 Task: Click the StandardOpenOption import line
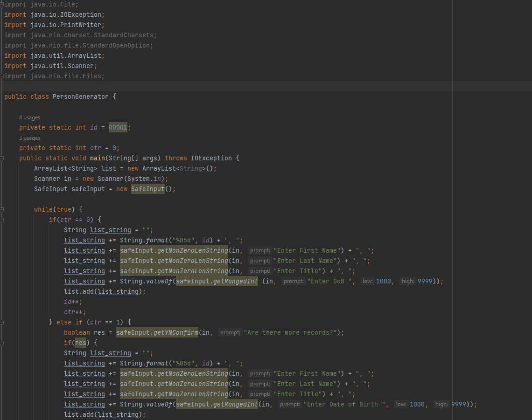click(x=78, y=45)
